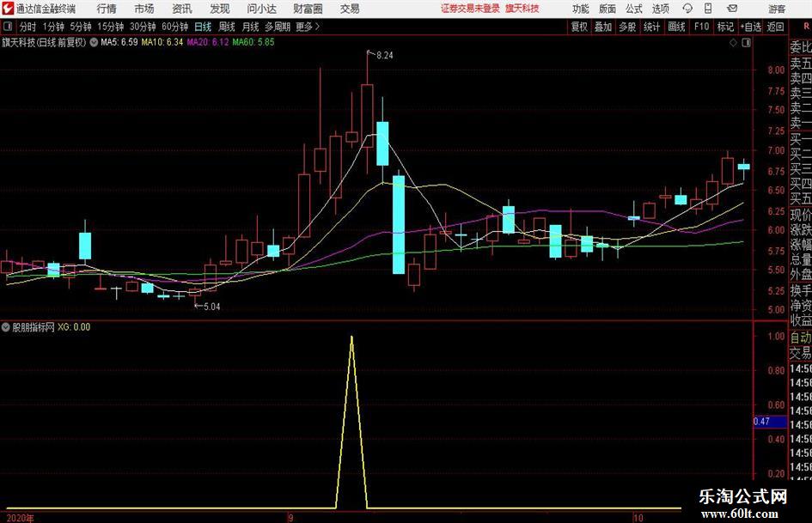The height and width of the screenshot is (523, 812).
Task: Click the 返回 back button
Action: point(775,27)
